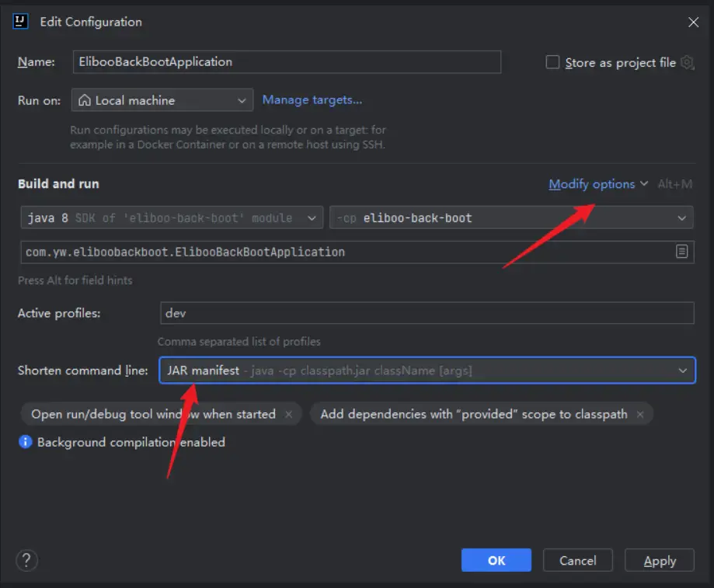Open the -cp eliboo-back-boot classpath dropdown
This screenshot has height=588, width=714.
(511, 218)
